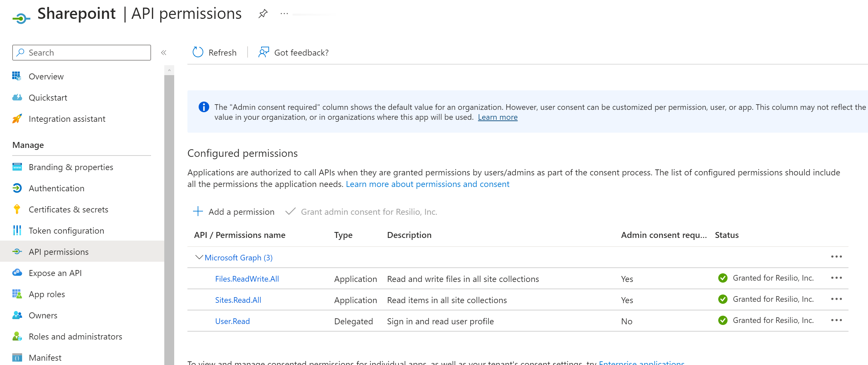
Task: Click the sidebar scroll-up arrow
Action: pos(169,70)
